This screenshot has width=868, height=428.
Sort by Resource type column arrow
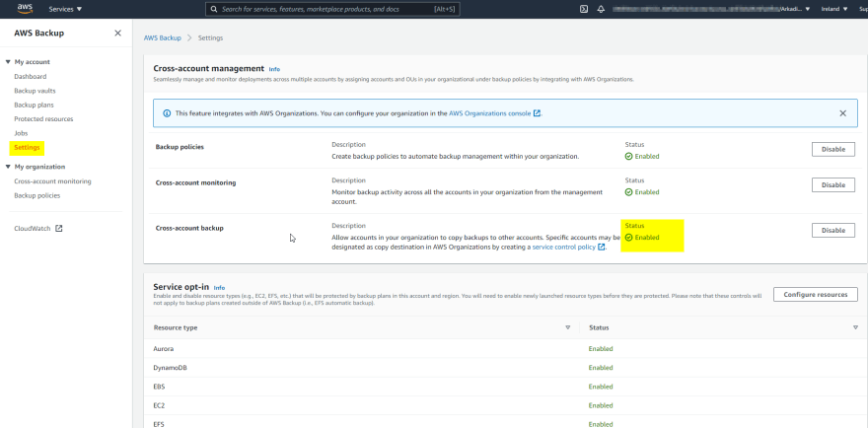pyautogui.click(x=567, y=327)
